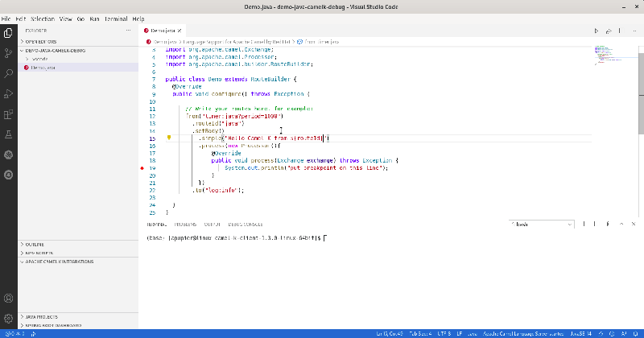Click line number 22 in the gutter
This screenshot has width=644, height=338.
152,191
